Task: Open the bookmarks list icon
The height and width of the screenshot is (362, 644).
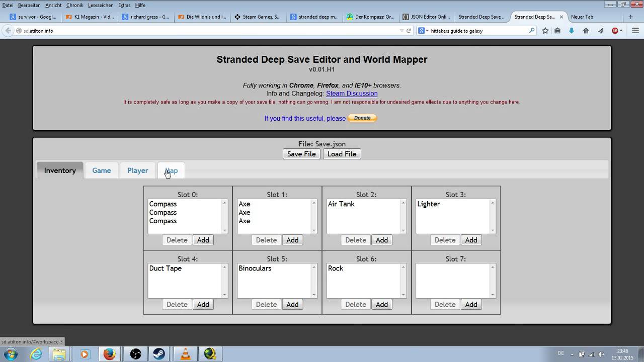Action: (x=557, y=31)
